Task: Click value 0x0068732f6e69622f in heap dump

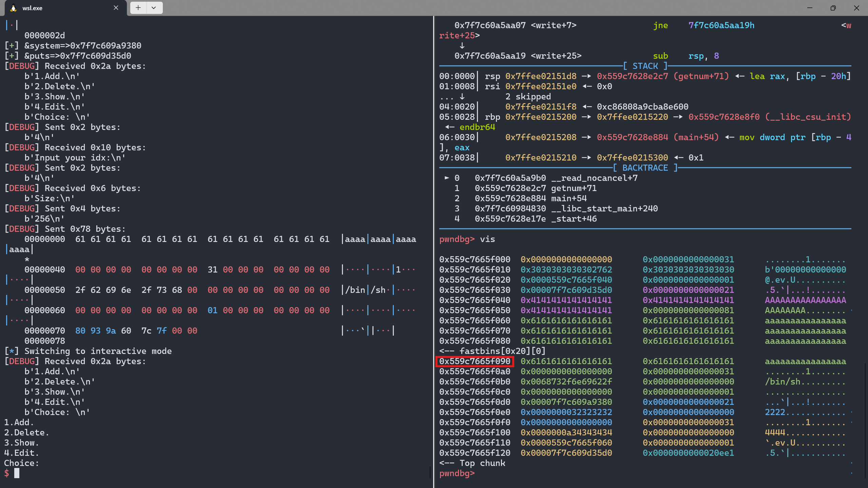Action: (x=566, y=381)
